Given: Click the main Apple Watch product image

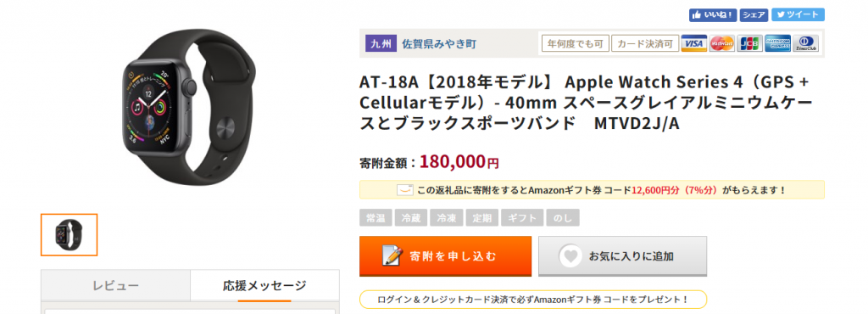Looking at the screenshot, I should [x=188, y=108].
